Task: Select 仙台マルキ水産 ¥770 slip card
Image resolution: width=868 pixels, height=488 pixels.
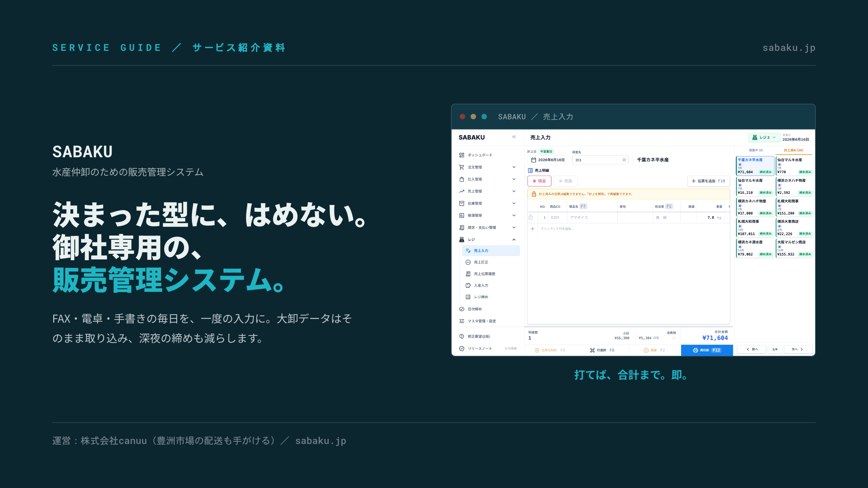Action: (x=794, y=166)
